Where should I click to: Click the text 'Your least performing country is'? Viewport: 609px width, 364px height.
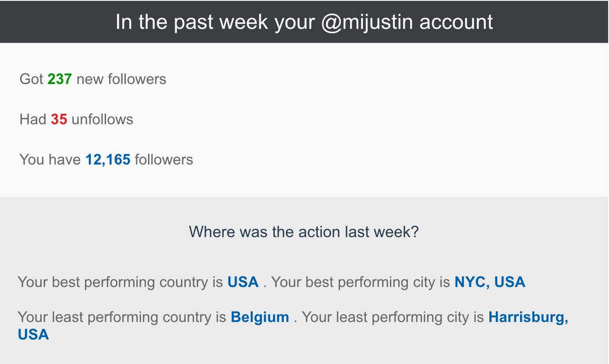[122, 317]
